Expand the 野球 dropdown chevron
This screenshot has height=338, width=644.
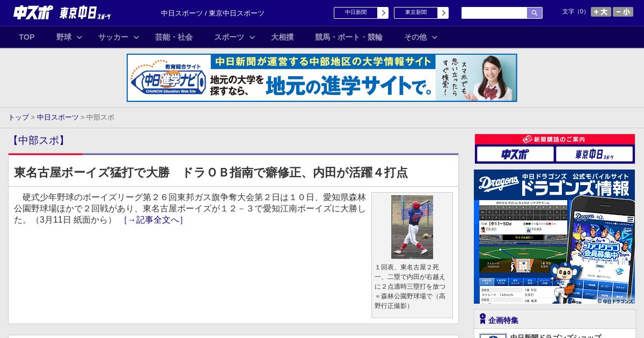(79, 38)
